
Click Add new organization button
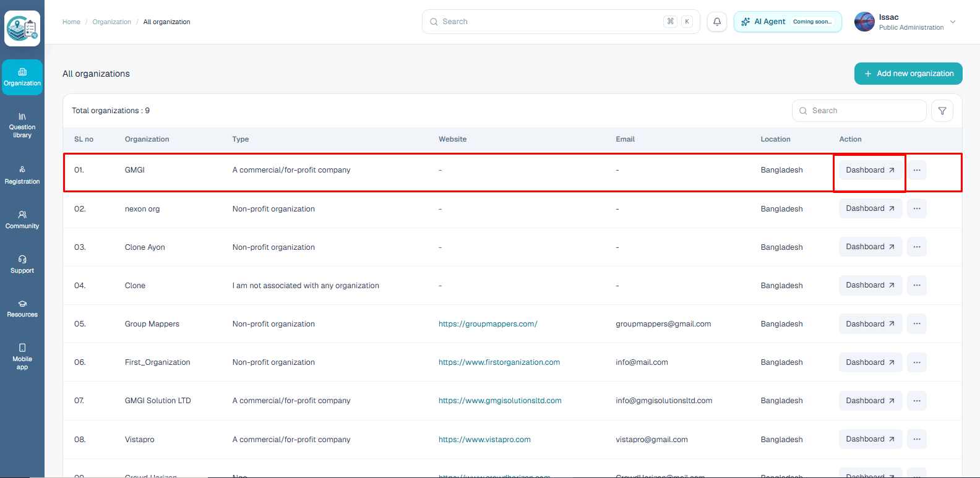click(x=908, y=74)
